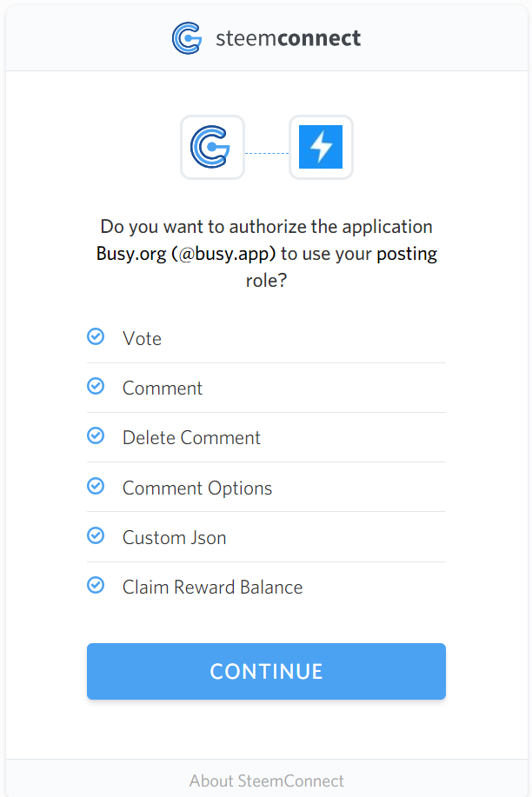
Task: Click the dotted connector between app icons
Action: [267, 153]
